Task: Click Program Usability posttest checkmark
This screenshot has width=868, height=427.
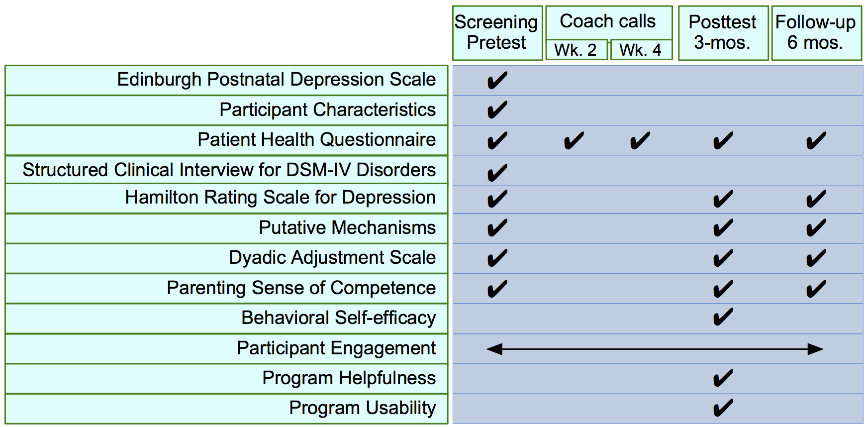Action: (x=722, y=408)
